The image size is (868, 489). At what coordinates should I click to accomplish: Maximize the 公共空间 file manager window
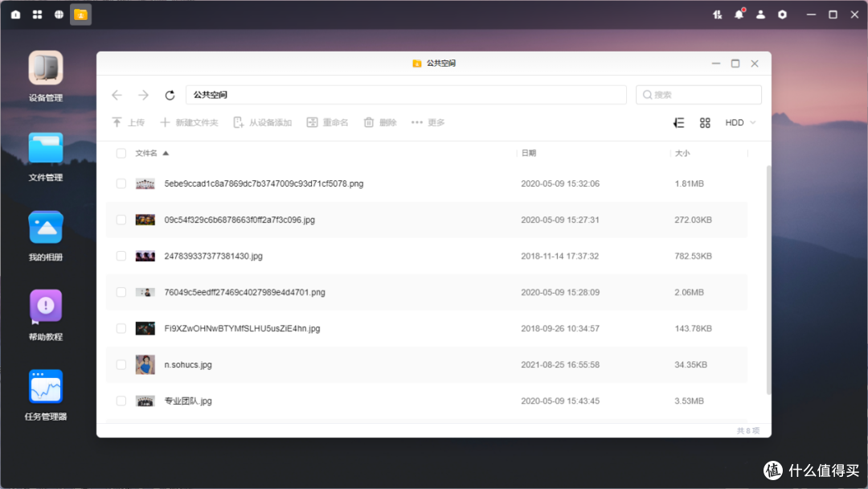tap(735, 63)
